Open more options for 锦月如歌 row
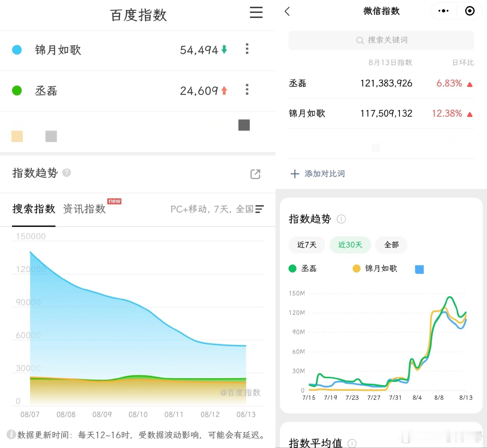This screenshot has height=448, width=487. 247,49
